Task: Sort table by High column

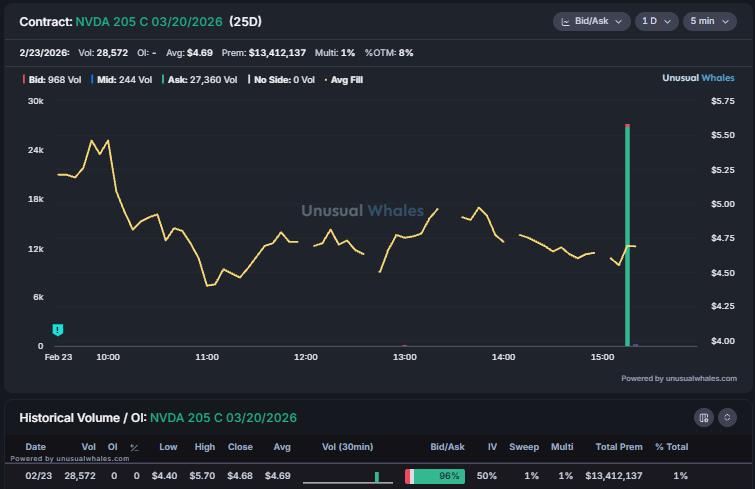Action: pos(205,447)
